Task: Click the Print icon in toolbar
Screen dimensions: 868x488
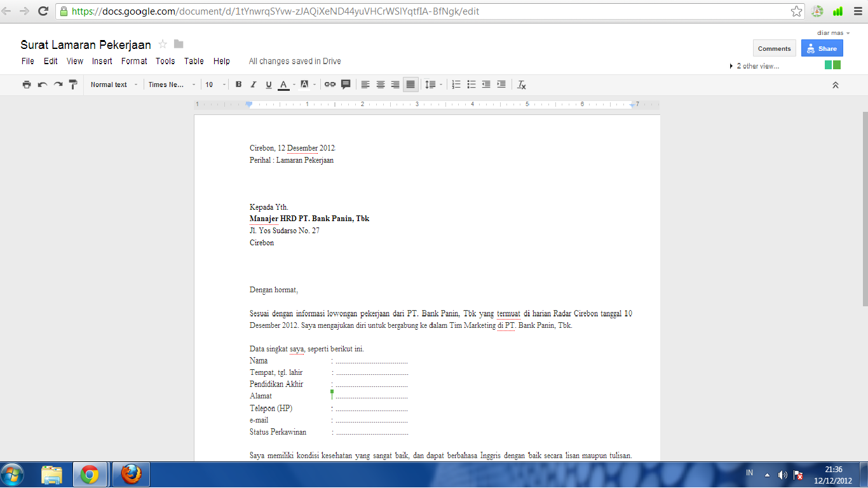Action: tap(27, 85)
